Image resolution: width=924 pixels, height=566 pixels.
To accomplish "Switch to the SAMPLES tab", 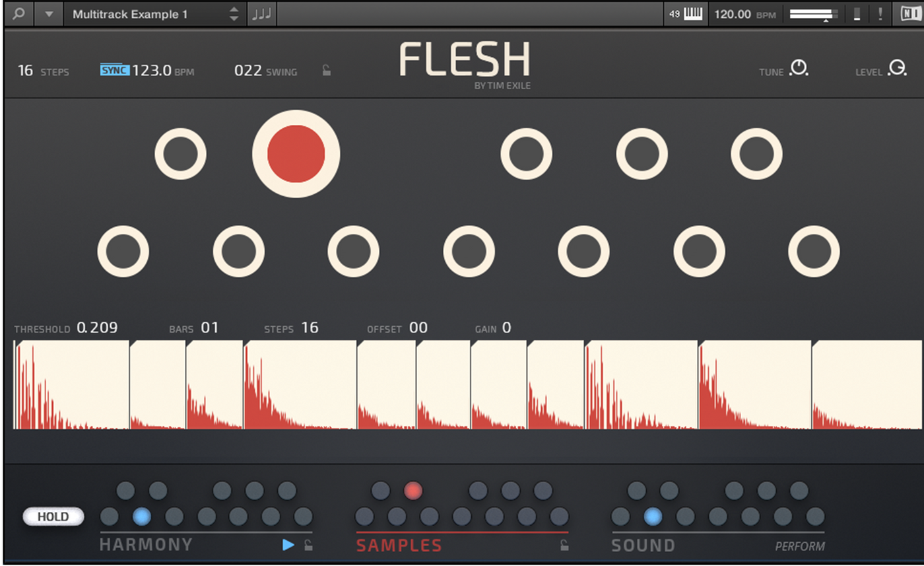I will 399,545.
